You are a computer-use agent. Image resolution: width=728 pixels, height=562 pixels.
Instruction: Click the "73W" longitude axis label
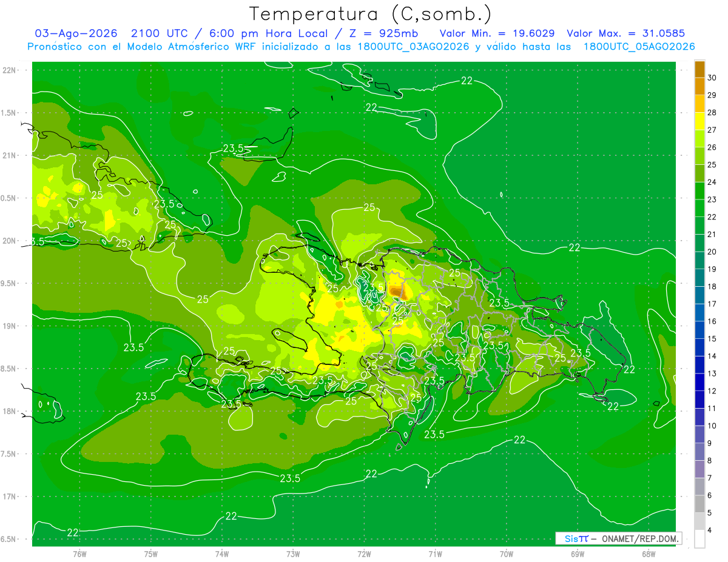point(293,554)
